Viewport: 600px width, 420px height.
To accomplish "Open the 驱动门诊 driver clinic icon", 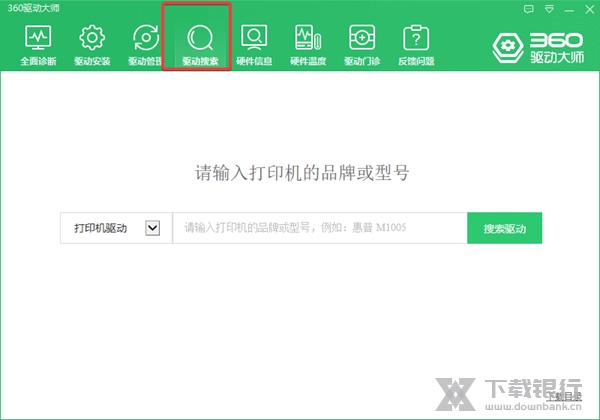I will coord(361,45).
